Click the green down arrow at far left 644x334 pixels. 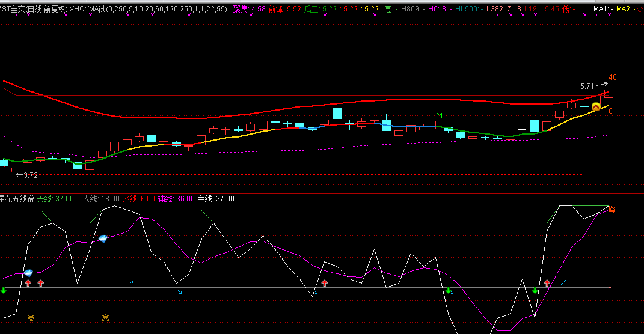pyautogui.click(x=4, y=291)
